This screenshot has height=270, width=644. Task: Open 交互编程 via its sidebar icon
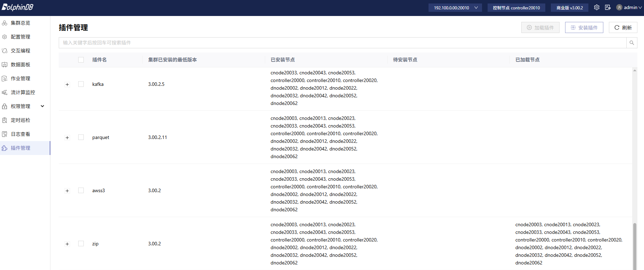tap(5, 51)
